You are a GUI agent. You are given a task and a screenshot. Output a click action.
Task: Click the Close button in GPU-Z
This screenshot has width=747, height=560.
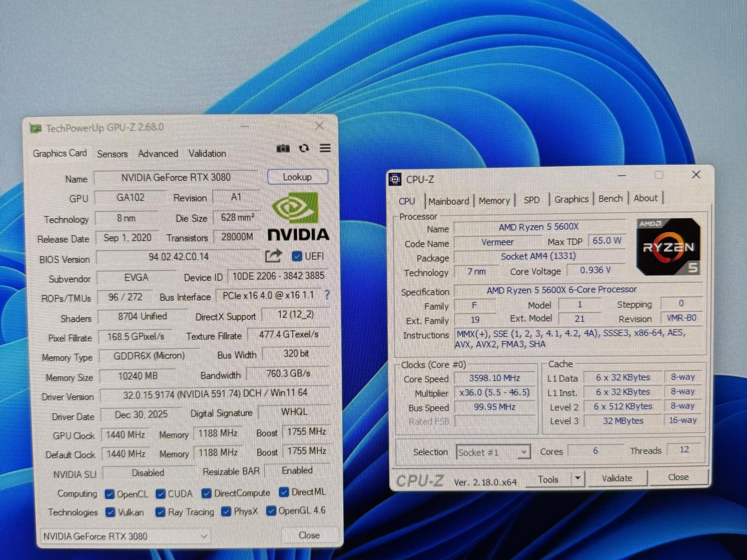coord(309,535)
